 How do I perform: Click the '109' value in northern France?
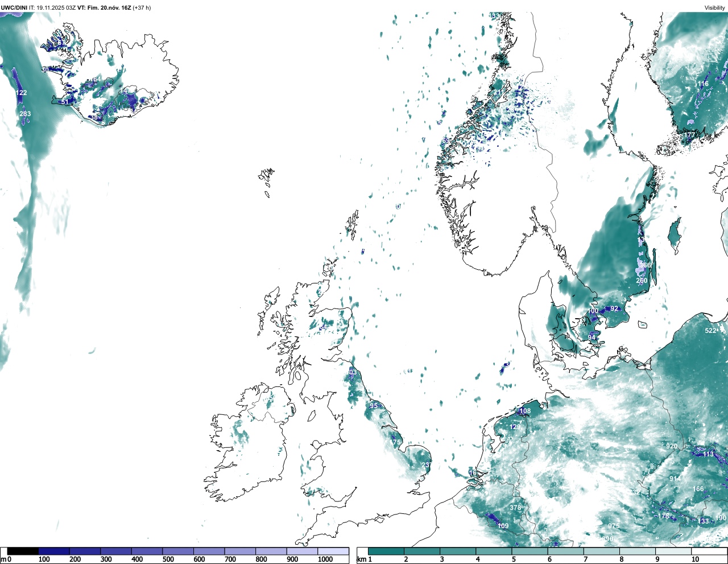pyautogui.click(x=503, y=526)
